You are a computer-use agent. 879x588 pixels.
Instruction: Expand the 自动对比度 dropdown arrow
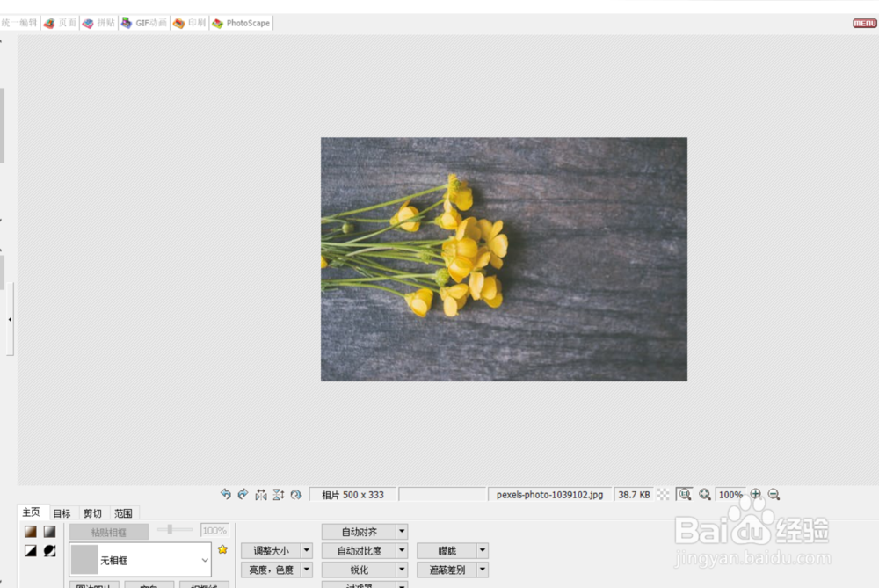pos(402,551)
